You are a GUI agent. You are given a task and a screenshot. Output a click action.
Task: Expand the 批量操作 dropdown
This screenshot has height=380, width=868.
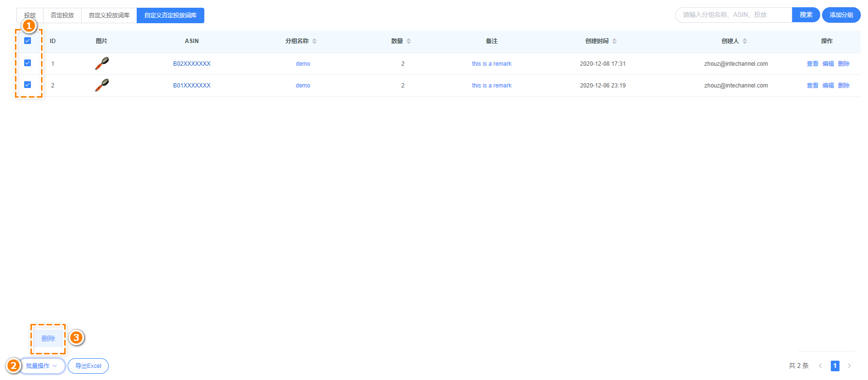pos(42,366)
